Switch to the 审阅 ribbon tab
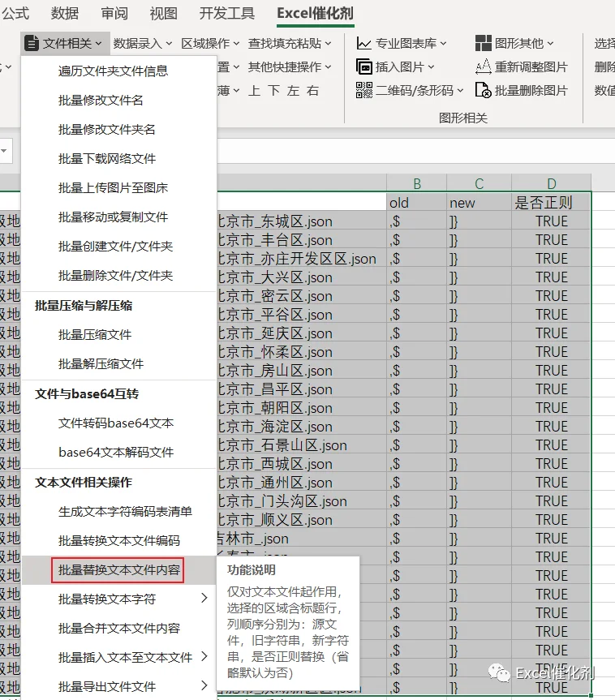 pyautogui.click(x=114, y=14)
